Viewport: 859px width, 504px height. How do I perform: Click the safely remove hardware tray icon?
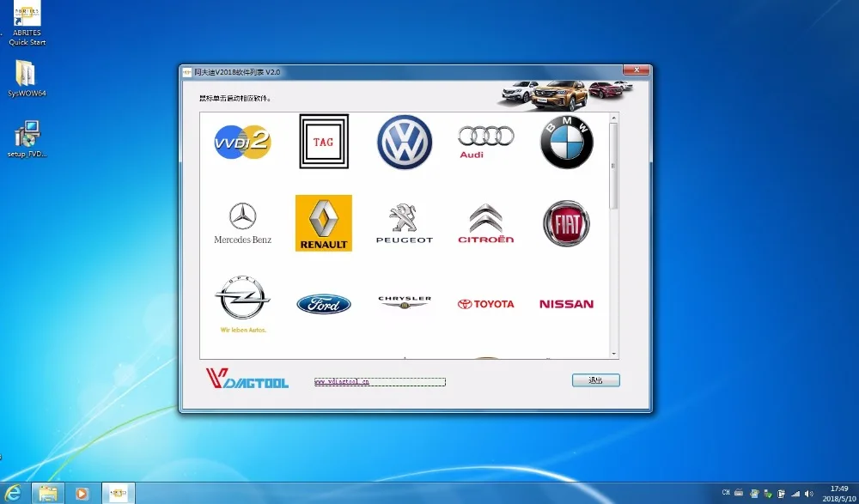[768, 494]
